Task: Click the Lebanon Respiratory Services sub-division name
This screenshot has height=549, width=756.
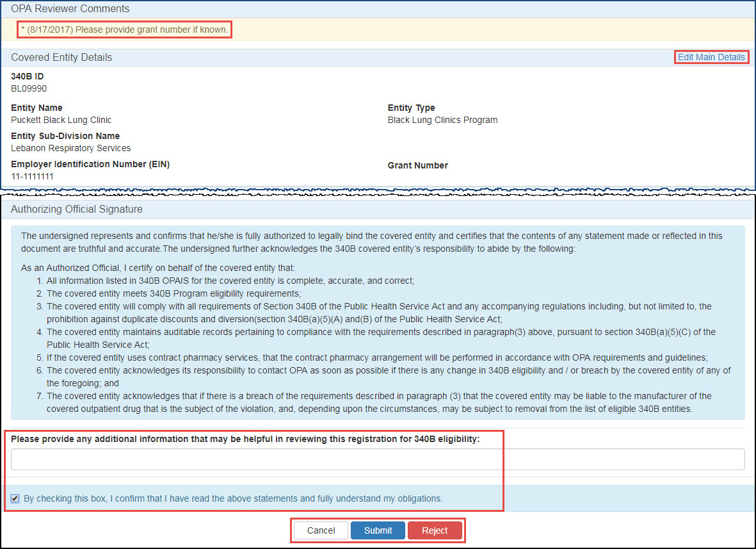Action: (71, 148)
